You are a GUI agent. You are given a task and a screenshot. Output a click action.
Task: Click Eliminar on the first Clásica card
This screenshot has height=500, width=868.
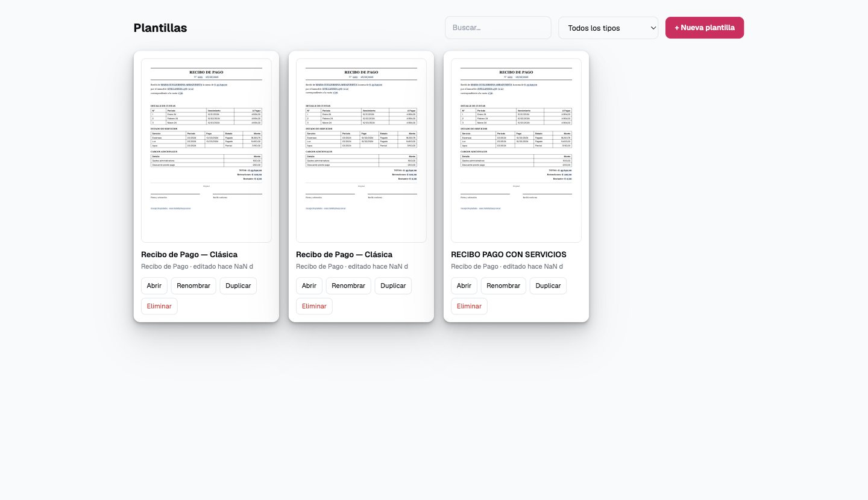(159, 306)
